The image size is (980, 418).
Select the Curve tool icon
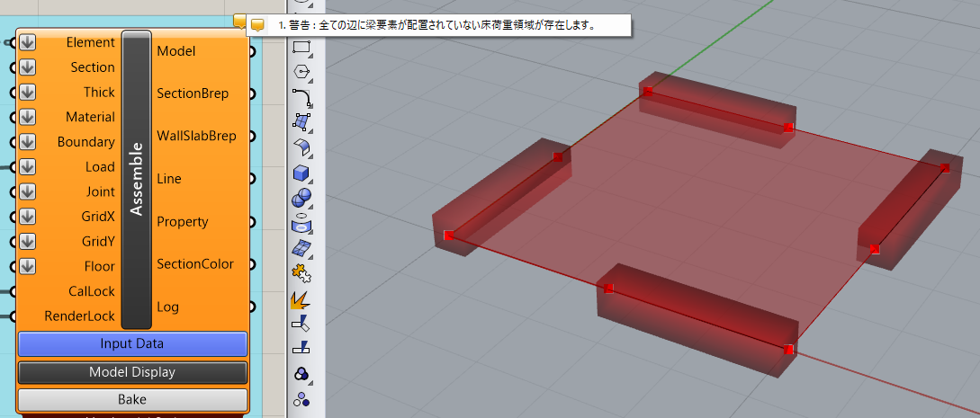click(x=301, y=96)
